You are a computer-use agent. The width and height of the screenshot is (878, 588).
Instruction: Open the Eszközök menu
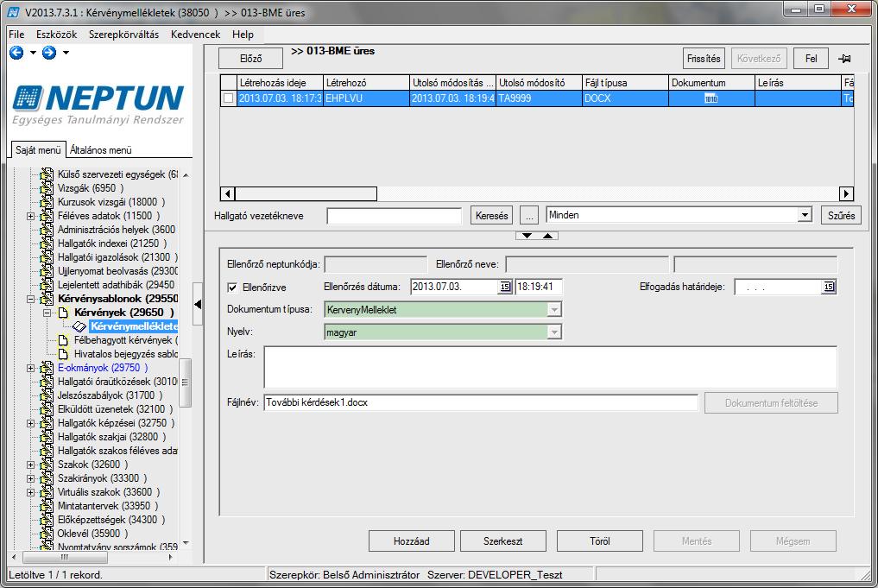(x=57, y=35)
